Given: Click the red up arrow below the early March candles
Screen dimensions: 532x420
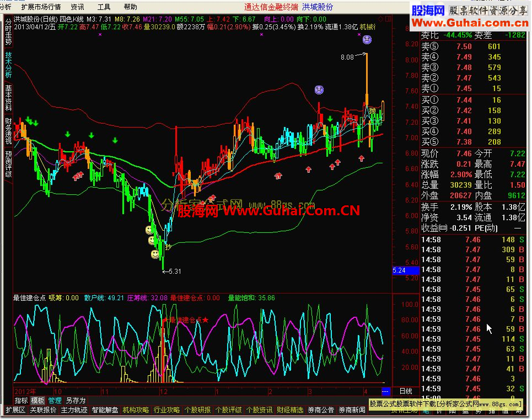Looking at the screenshot, I should (308, 169).
